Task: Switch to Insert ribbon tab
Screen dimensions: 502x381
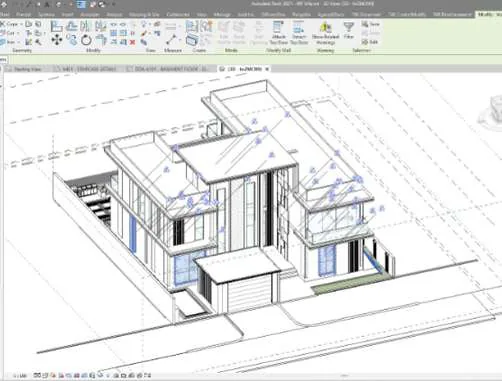Action: point(67,15)
